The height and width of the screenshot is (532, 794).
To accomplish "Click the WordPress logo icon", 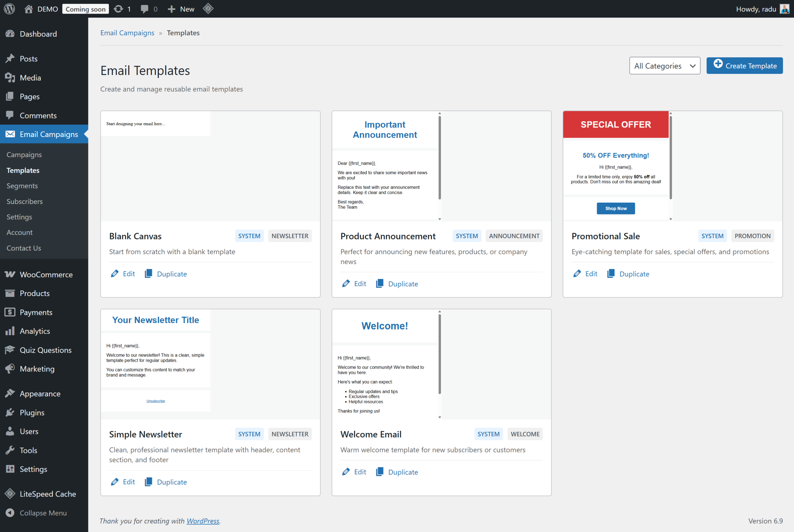I will point(10,9).
